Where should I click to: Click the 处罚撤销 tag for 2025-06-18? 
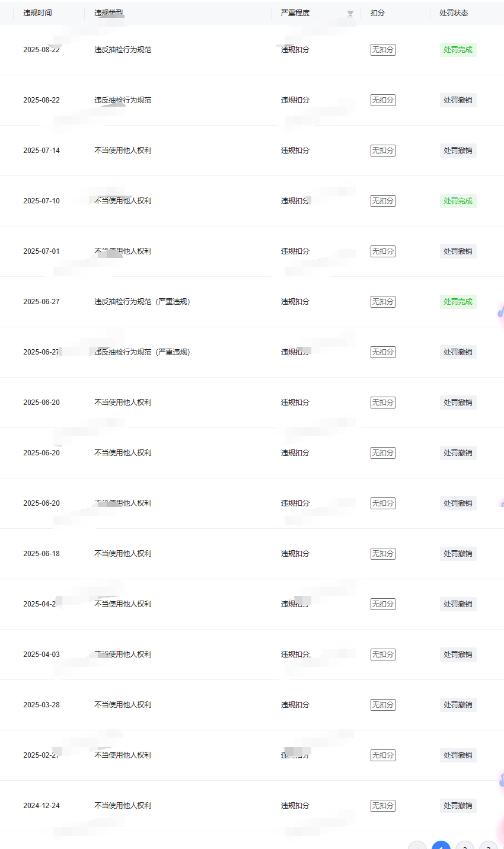[x=458, y=554]
